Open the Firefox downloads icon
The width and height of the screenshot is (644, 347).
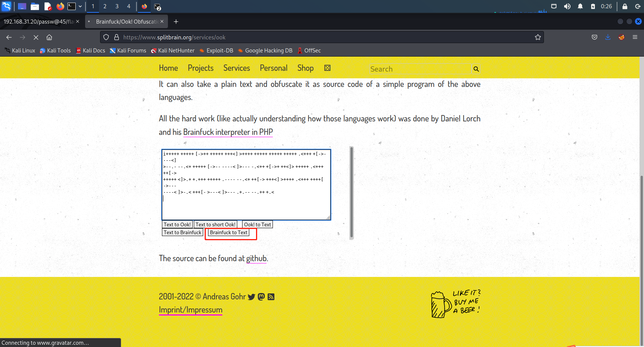pyautogui.click(x=608, y=37)
